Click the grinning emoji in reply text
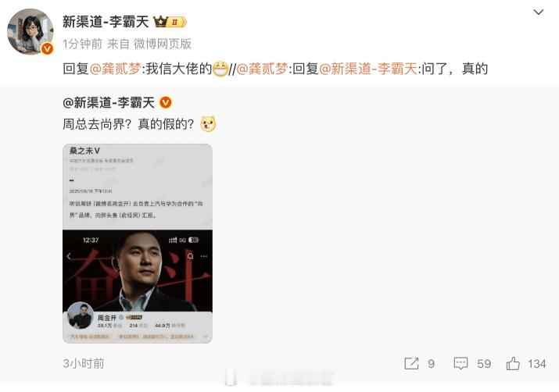 220,69
